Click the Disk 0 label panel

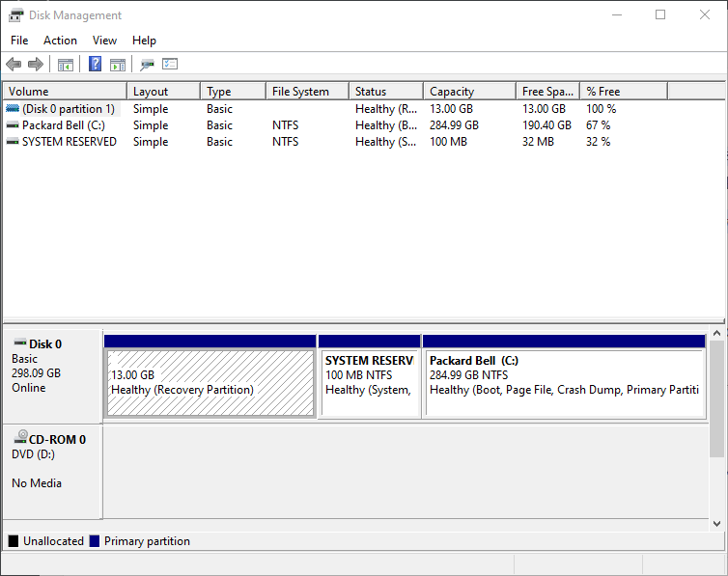coord(52,376)
